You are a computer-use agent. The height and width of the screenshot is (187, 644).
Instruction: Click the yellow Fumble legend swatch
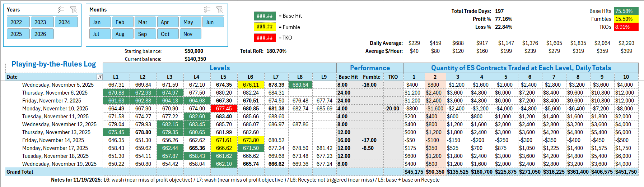265,27
